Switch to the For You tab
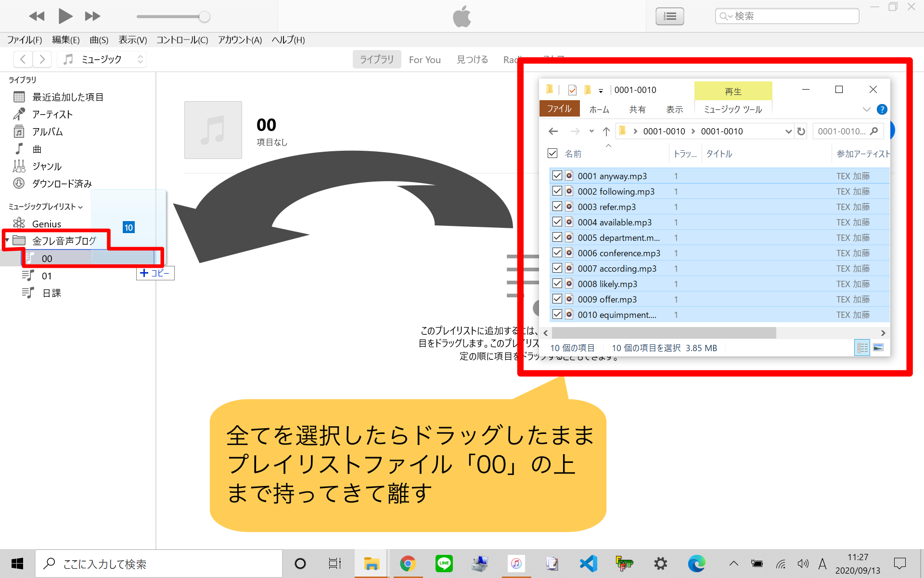 [425, 60]
